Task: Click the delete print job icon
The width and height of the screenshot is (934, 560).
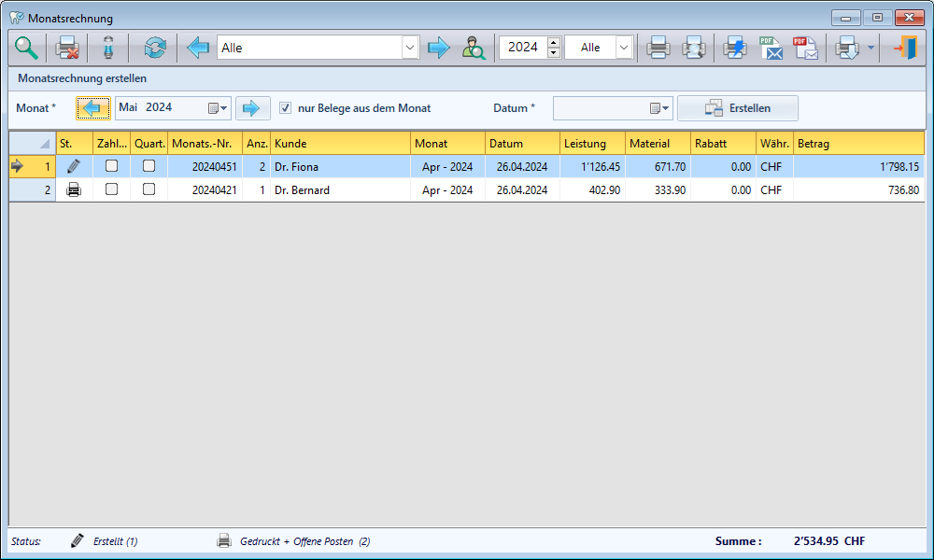Action: click(67, 48)
